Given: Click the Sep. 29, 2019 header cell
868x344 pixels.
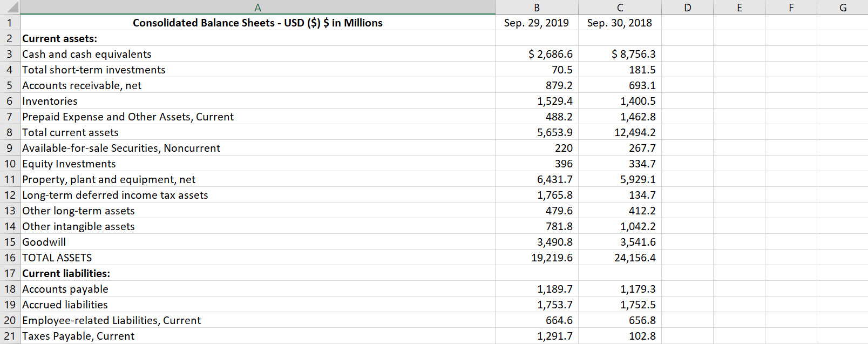Looking at the screenshot, I should [537, 23].
